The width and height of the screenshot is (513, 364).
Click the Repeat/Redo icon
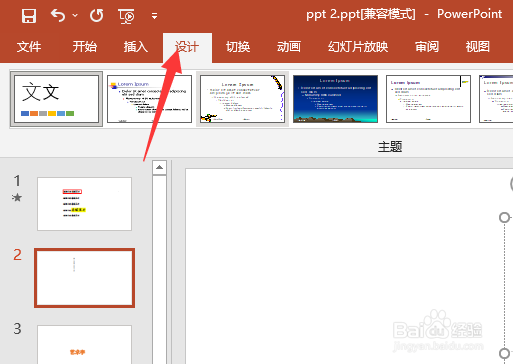[x=96, y=15]
